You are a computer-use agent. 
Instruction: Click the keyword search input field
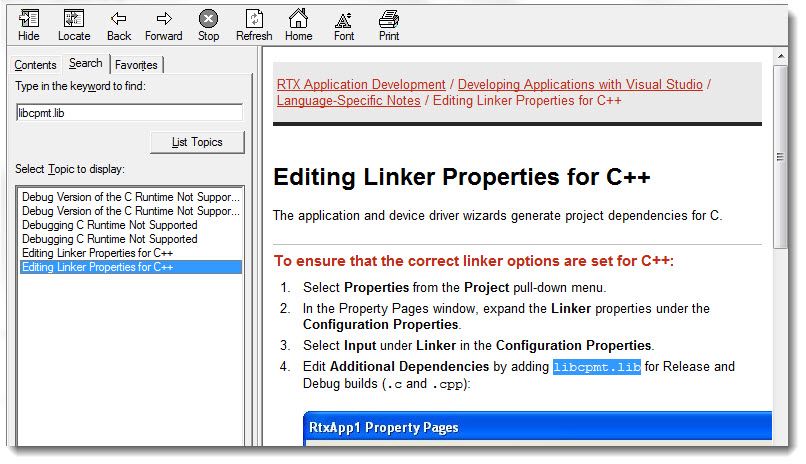[130, 113]
